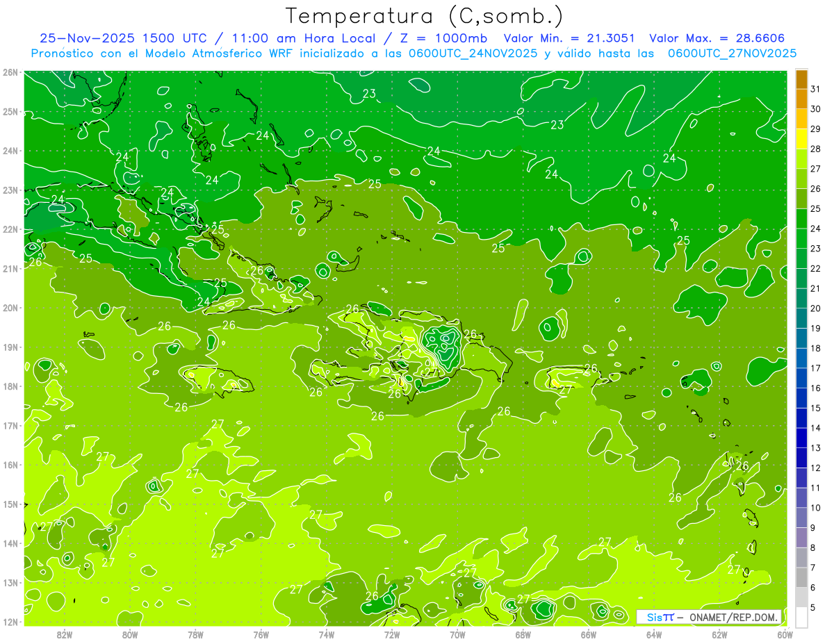Click the "18" color scale label
834x644 pixels.
815,348
